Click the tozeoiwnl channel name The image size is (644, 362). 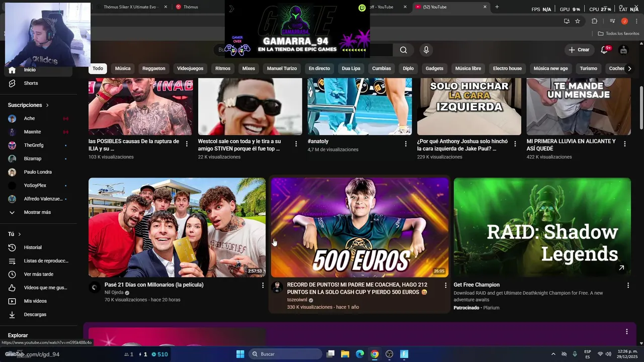[297, 300]
